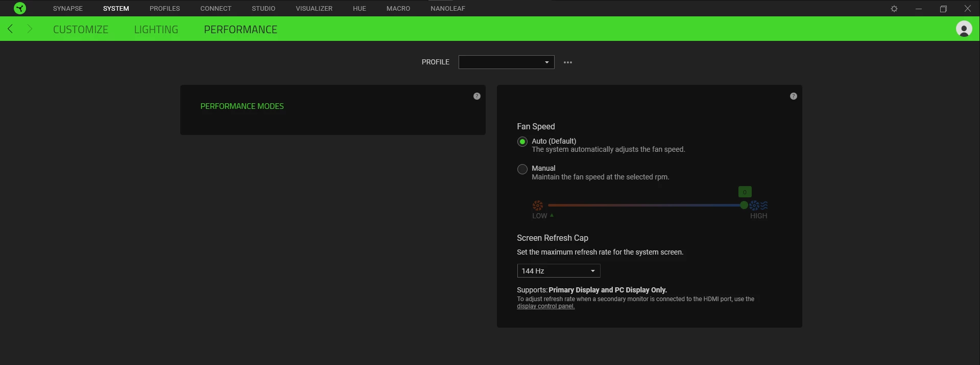980x365 pixels.
Task: Show help for Fan Speed panel
Action: [793, 96]
